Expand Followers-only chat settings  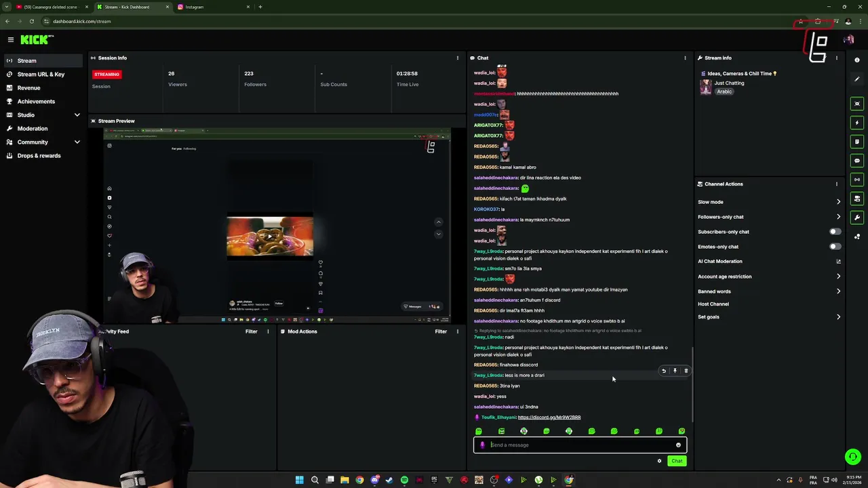[838, 217]
